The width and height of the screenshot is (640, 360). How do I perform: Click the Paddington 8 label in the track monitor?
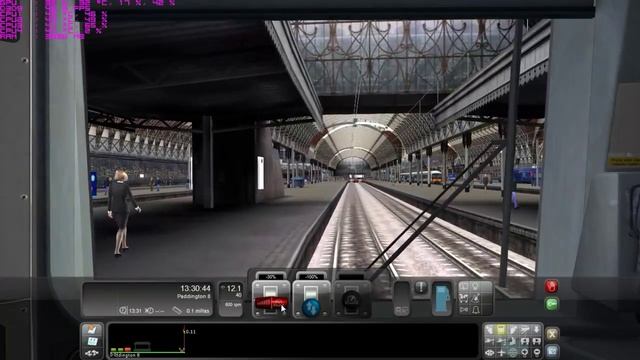[x=124, y=356]
